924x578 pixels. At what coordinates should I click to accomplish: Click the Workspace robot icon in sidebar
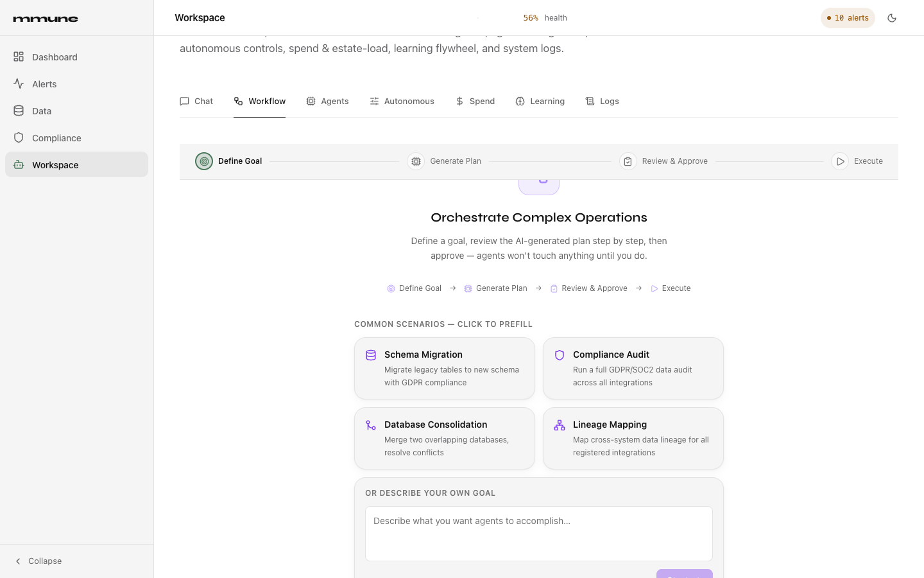pos(19,164)
